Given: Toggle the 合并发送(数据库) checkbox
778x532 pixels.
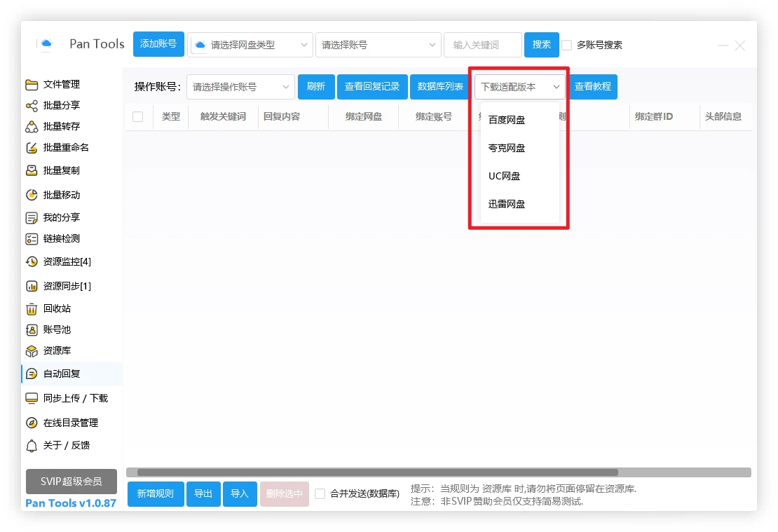Looking at the screenshot, I should coord(320,494).
